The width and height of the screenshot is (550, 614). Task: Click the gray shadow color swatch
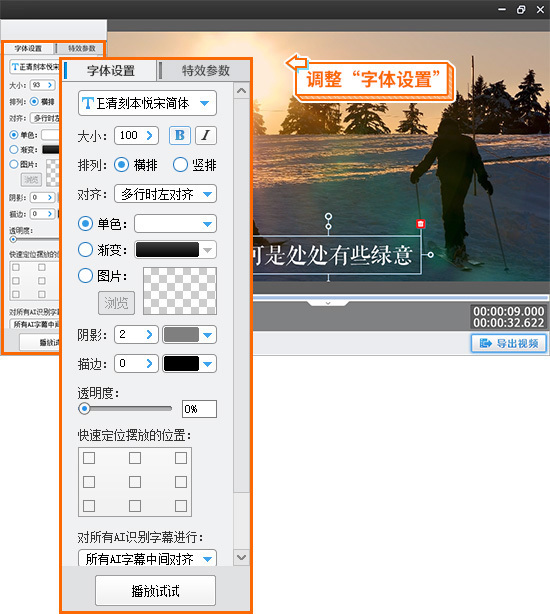click(181, 335)
